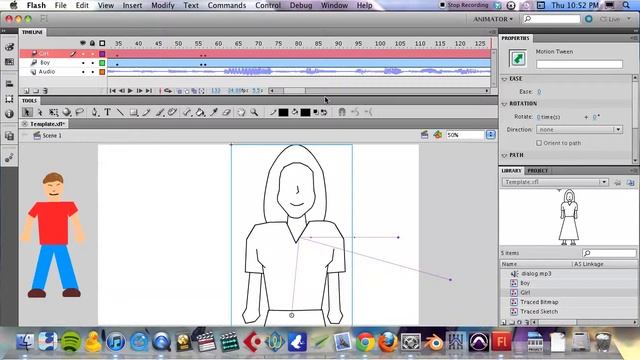Open the Insert menu

point(132,5)
